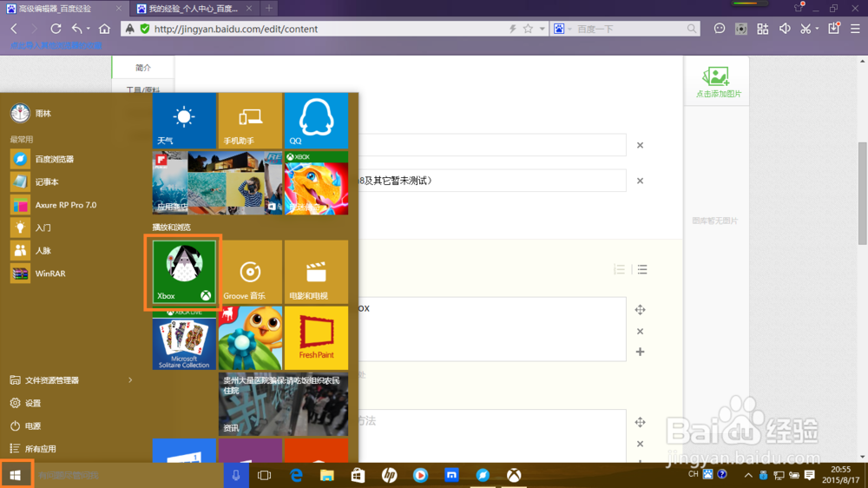Switch to numbered list format icon

[x=620, y=269]
